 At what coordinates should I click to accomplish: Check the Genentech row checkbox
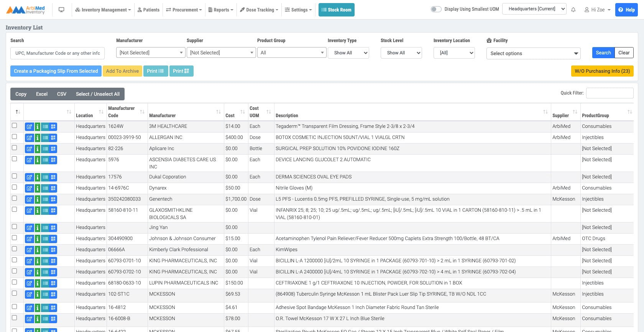(x=15, y=198)
